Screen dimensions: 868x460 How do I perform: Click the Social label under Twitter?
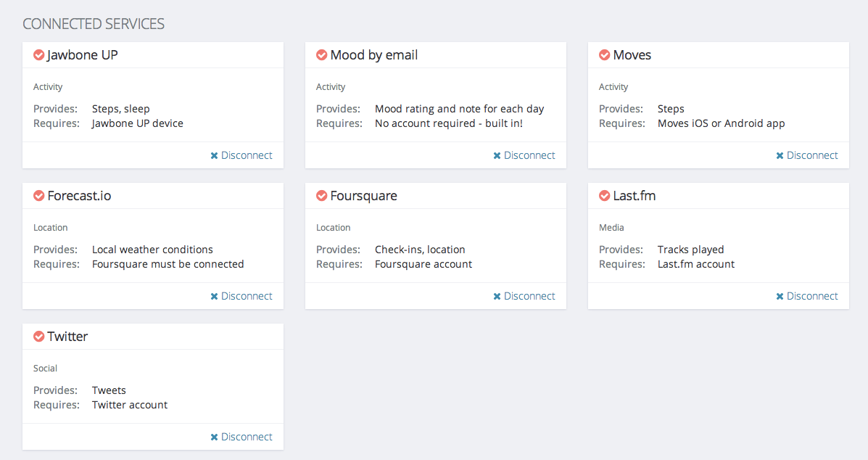click(46, 368)
